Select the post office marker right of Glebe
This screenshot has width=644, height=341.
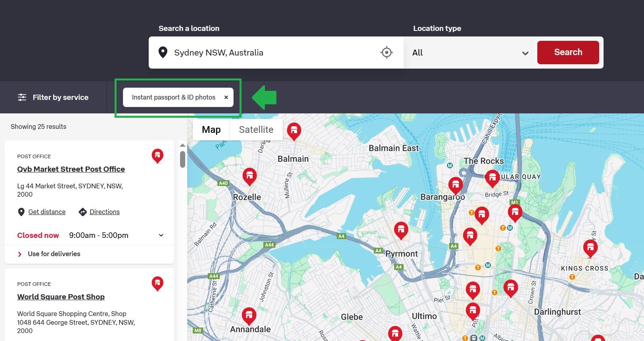point(395,334)
